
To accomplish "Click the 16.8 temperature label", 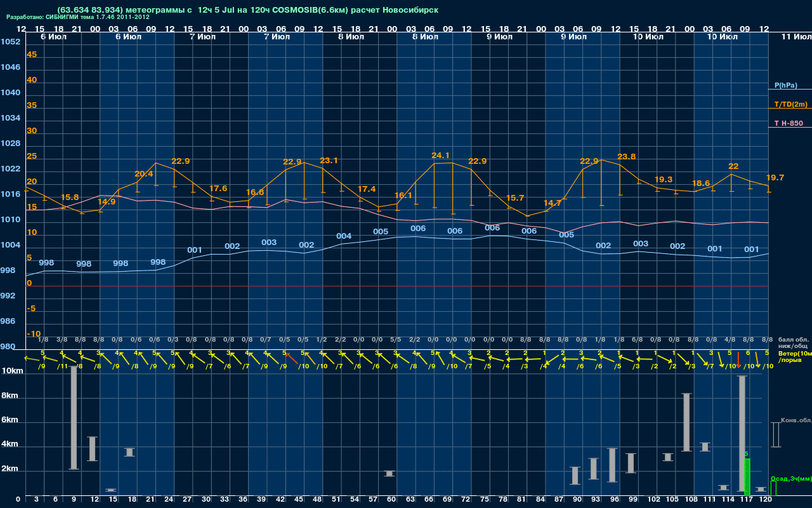I will [x=254, y=192].
